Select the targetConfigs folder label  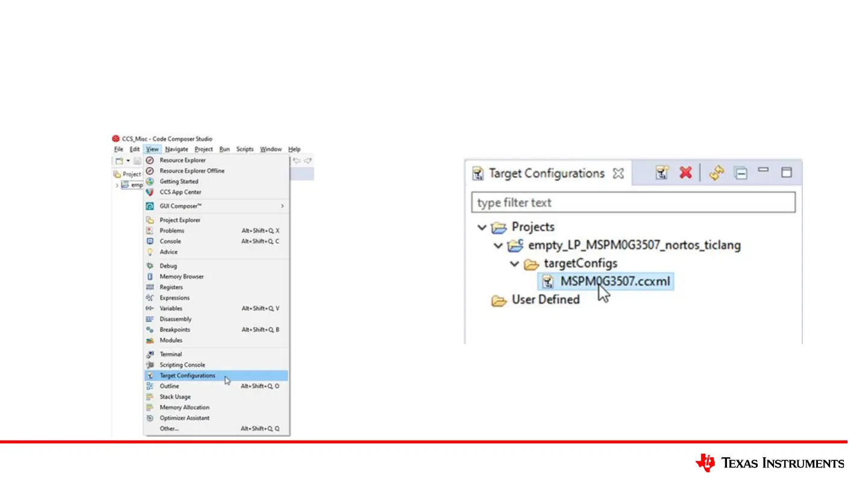pyautogui.click(x=580, y=264)
